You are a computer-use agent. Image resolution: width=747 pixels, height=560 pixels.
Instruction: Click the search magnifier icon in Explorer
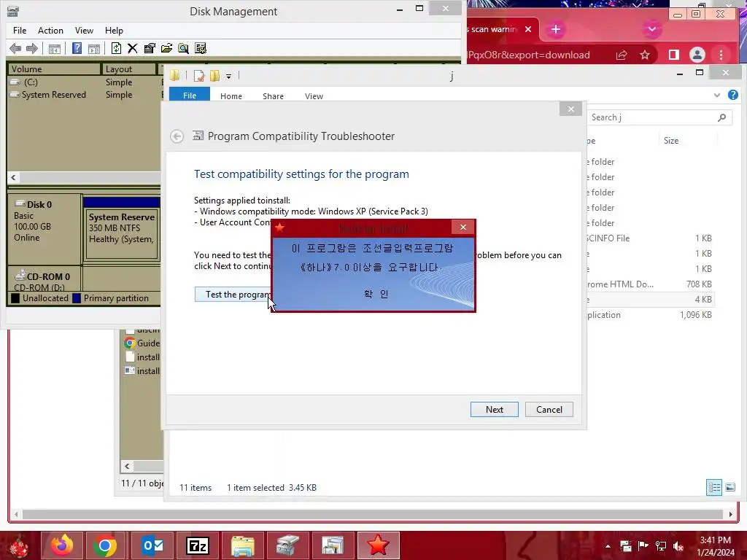[x=722, y=117]
